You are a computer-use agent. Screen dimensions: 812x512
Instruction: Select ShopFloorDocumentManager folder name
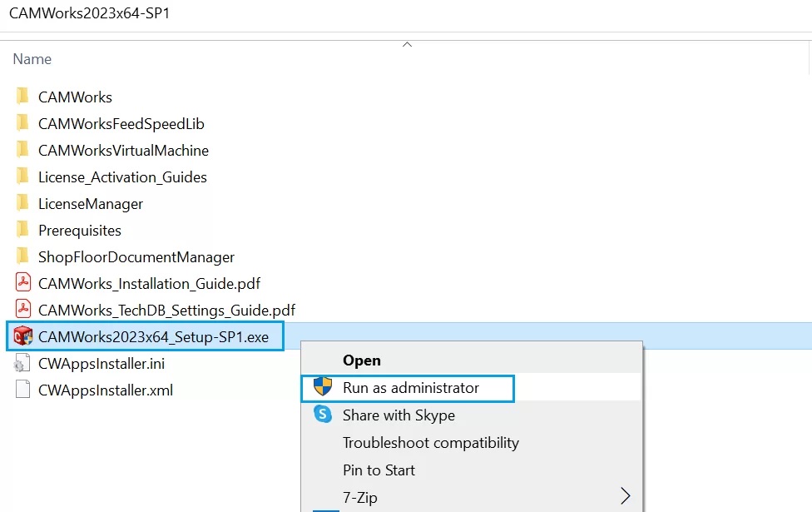coord(136,257)
